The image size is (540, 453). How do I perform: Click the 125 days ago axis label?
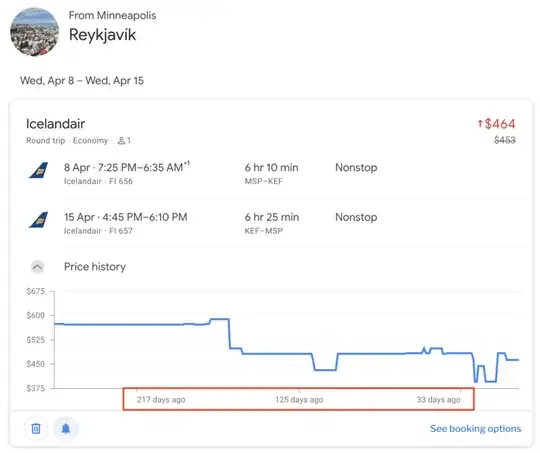(x=299, y=400)
